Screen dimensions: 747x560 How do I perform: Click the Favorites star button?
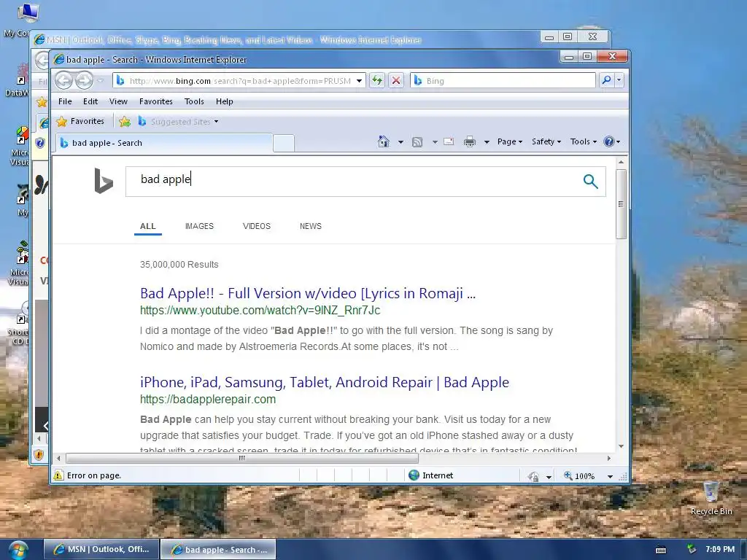coord(80,122)
